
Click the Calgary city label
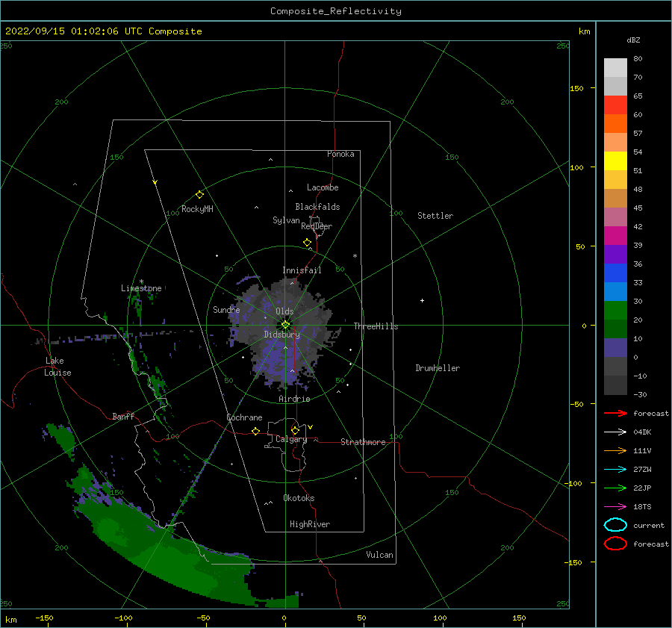[291, 439]
